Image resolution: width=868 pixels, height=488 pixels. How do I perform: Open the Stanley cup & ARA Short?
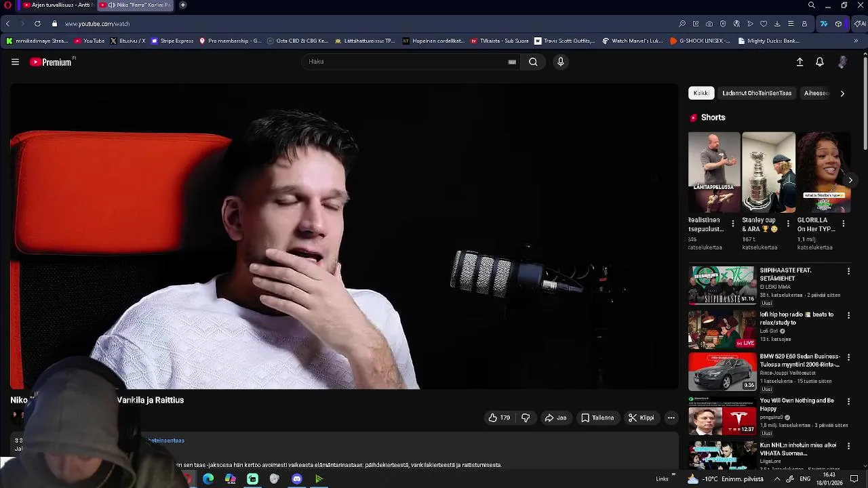(768, 172)
